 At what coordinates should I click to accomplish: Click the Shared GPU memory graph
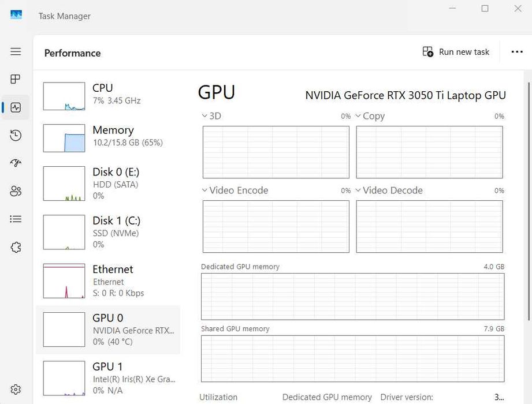352,358
